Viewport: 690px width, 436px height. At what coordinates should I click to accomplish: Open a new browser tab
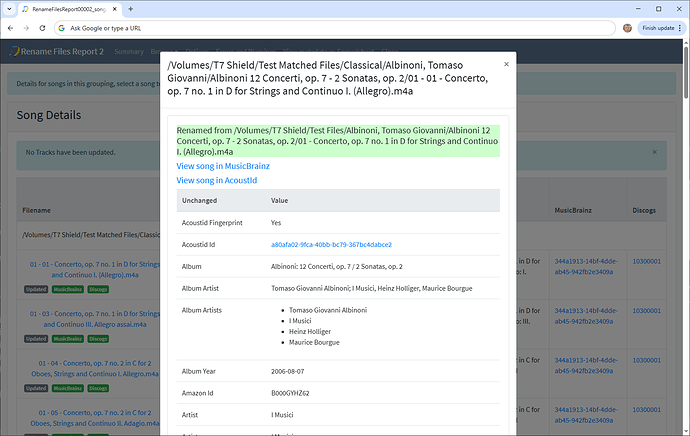point(130,8)
